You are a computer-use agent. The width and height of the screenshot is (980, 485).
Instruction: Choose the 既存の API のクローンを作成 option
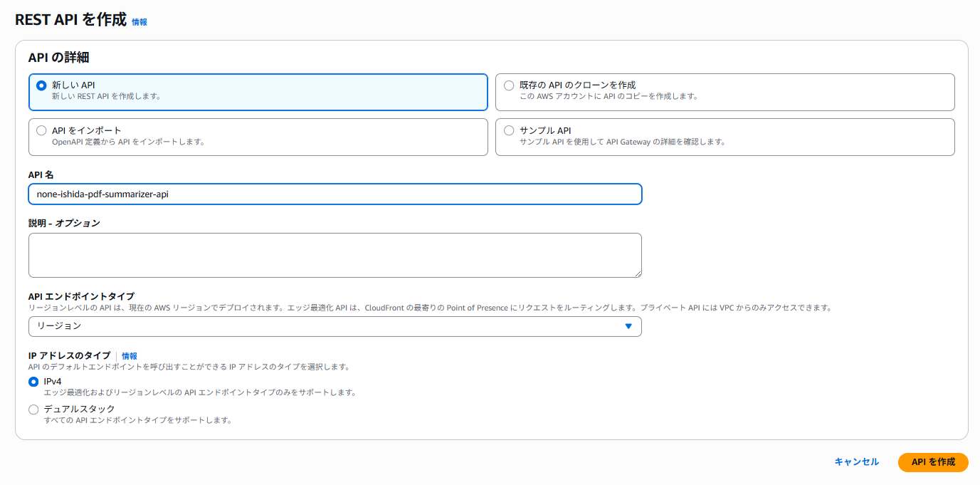(509, 84)
